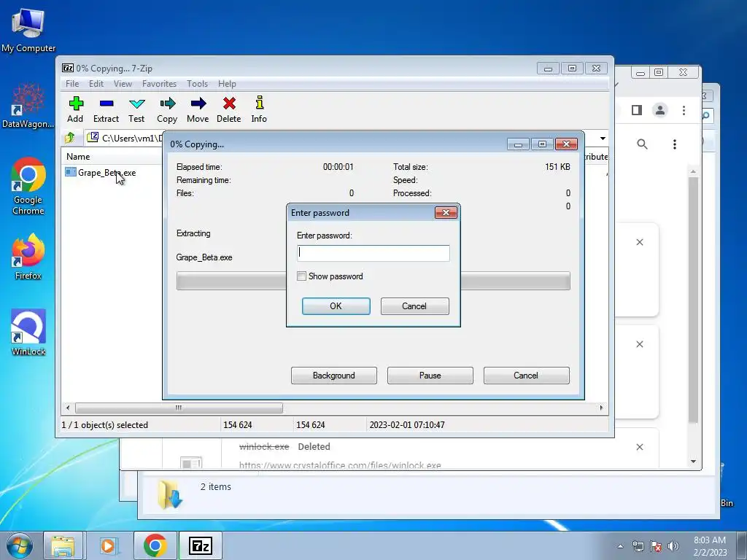Click 7-Zip taskbar button
The image size is (747, 560).
click(x=200, y=545)
